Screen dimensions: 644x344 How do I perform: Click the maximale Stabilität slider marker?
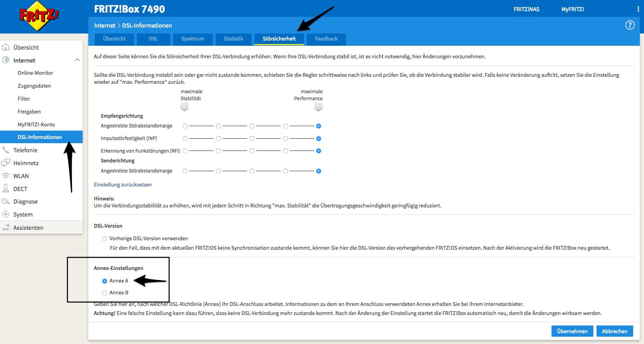[x=185, y=107]
